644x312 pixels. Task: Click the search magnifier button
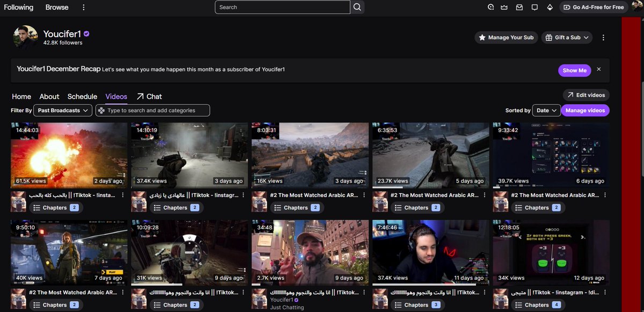pyautogui.click(x=357, y=7)
